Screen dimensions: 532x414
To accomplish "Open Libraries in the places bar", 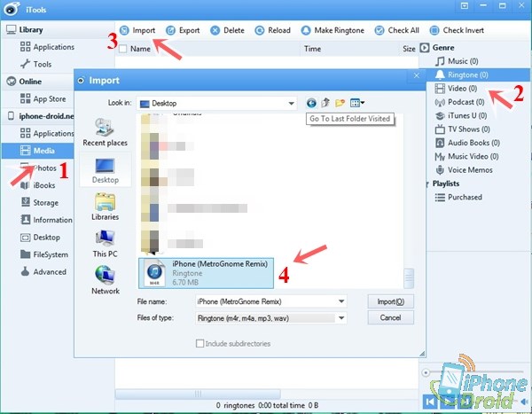I will 106,207.
